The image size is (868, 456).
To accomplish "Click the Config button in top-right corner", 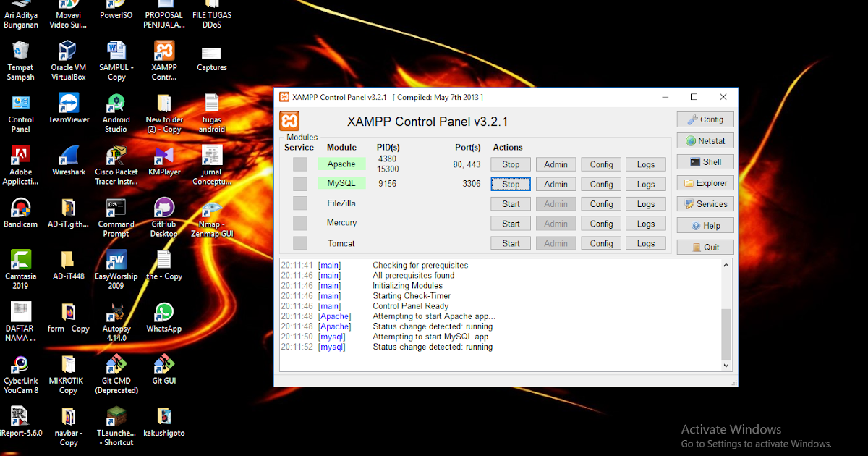I will pyautogui.click(x=705, y=119).
